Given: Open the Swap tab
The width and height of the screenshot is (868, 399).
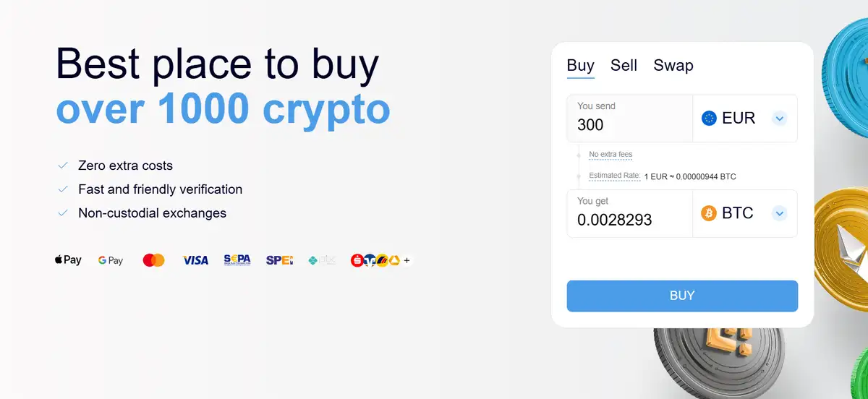Looking at the screenshot, I should pyautogui.click(x=673, y=65).
